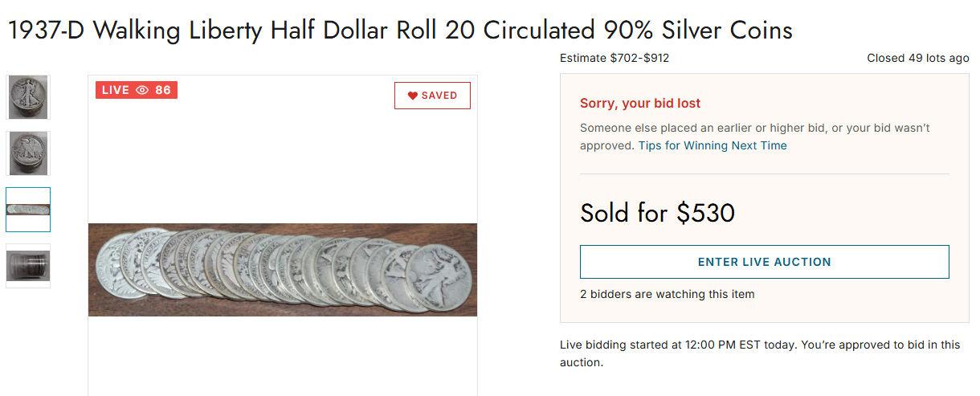
Task: Select the highlighted third thumbnail of spread coins
Action: 28,210
